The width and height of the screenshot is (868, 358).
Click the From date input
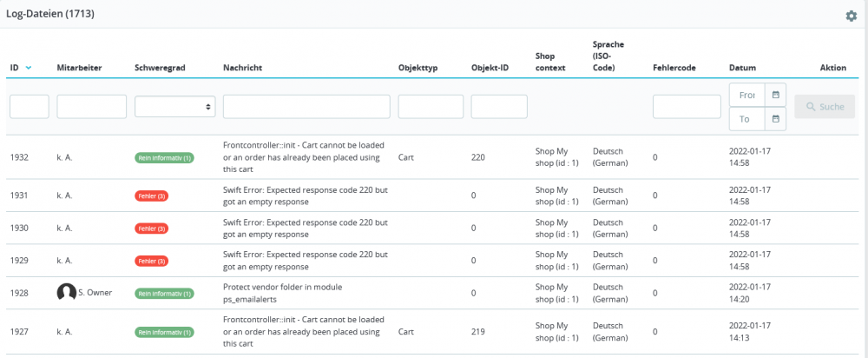(747, 94)
